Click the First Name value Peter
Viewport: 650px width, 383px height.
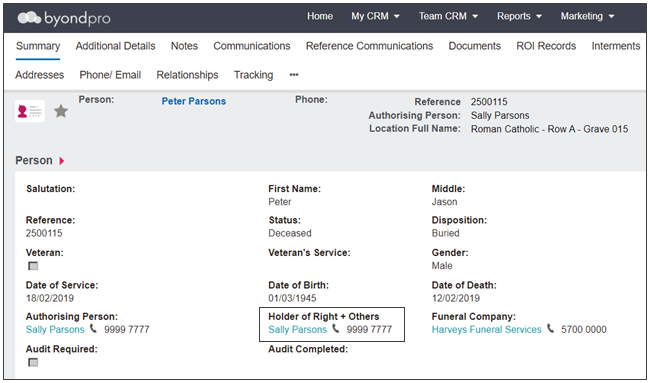(280, 202)
